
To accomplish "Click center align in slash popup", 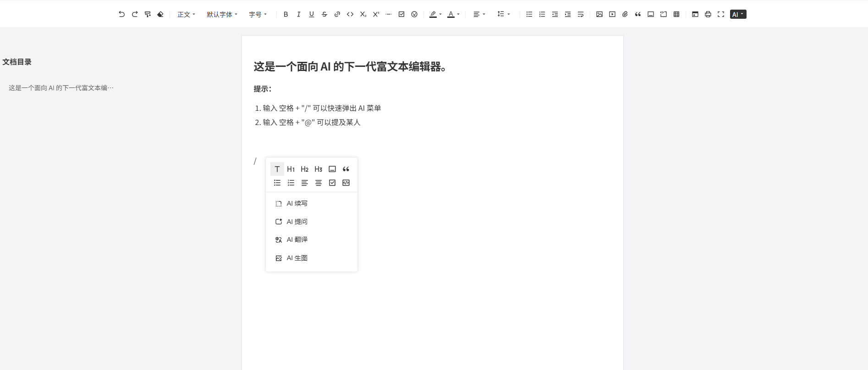I will click(x=319, y=183).
